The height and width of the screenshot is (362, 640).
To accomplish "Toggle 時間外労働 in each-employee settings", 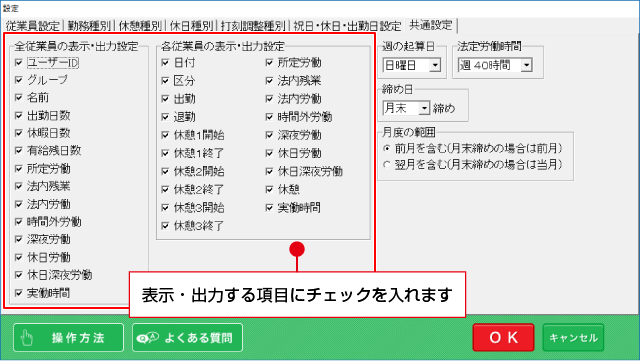I will click(x=269, y=117).
